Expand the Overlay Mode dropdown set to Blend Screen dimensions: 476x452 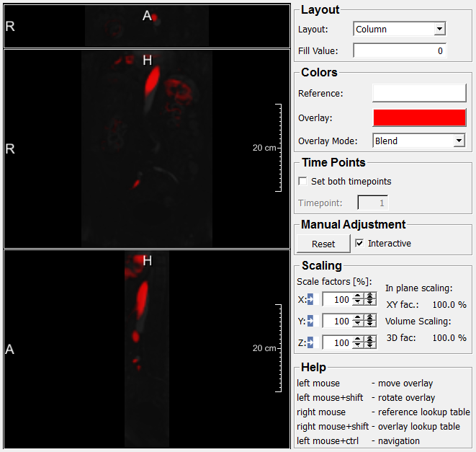click(x=419, y=141)
